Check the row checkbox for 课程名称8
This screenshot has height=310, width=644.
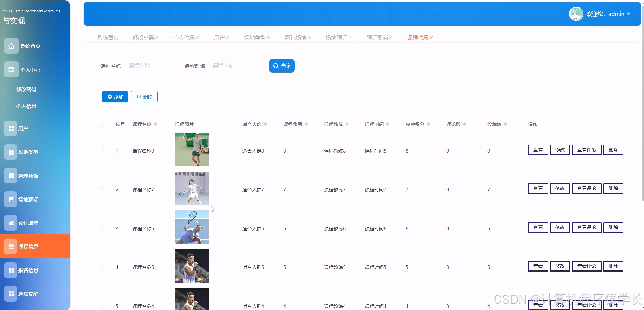tap(101, 151)
